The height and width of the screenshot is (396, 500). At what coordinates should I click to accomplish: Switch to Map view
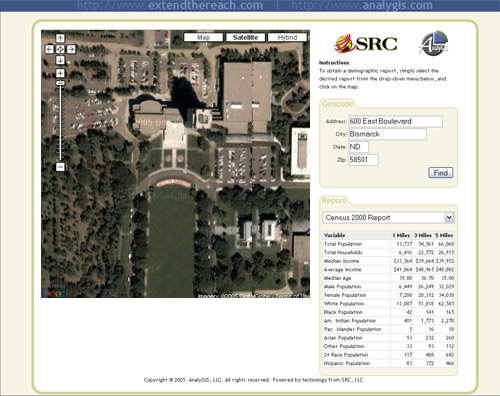pos(203,37)
